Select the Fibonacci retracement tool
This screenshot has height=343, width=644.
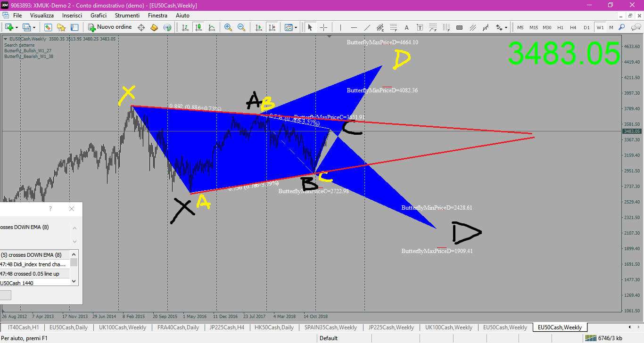(x=393, y=27)
